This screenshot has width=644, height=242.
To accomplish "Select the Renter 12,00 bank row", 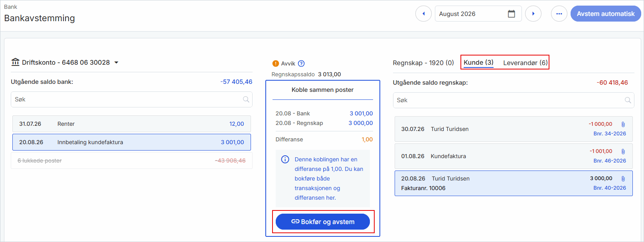I will (132, 124).
